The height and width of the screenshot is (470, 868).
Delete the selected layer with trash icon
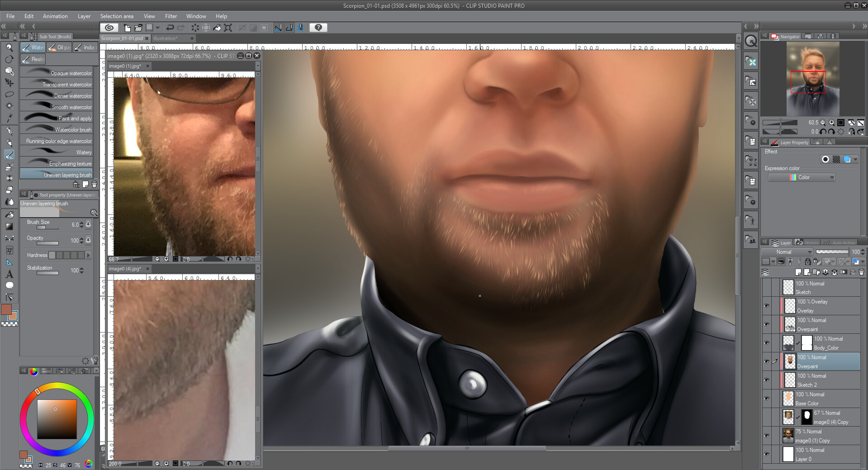[x=861, y=272]
